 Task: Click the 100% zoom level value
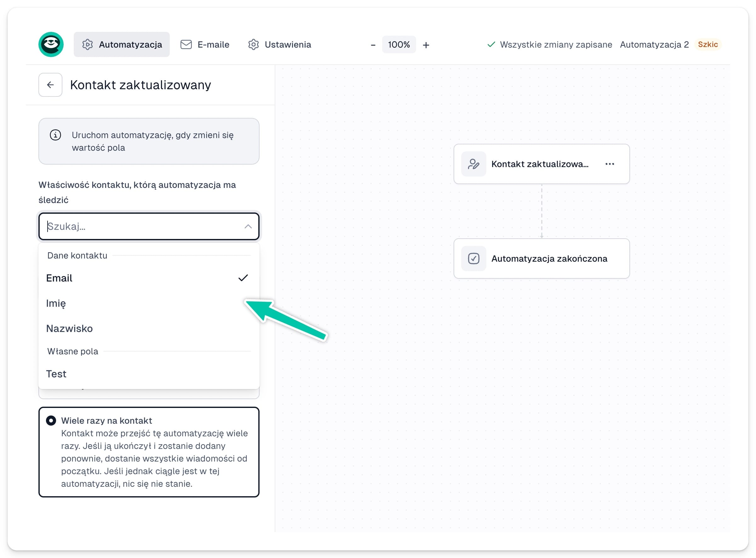pyautogui.click(x=399, y=44)
